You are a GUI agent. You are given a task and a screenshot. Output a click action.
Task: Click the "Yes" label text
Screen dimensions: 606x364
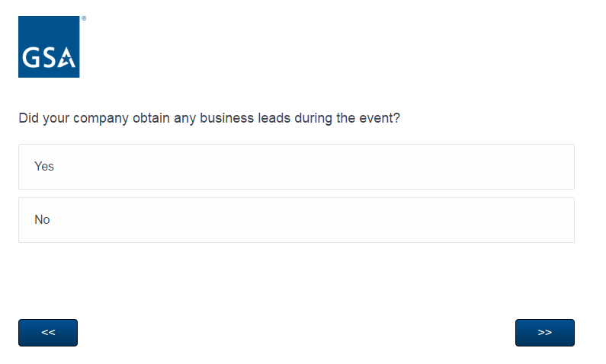(x=44, y=167)
